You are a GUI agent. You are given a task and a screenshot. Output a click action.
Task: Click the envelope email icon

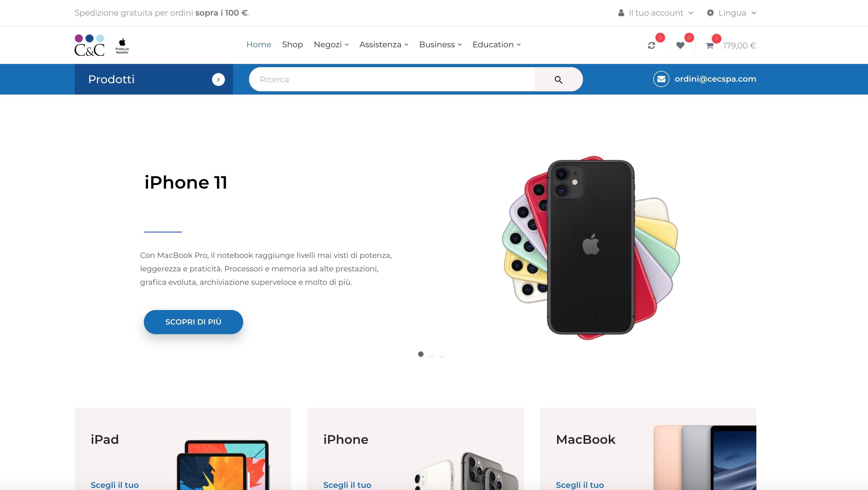point(661,79)
